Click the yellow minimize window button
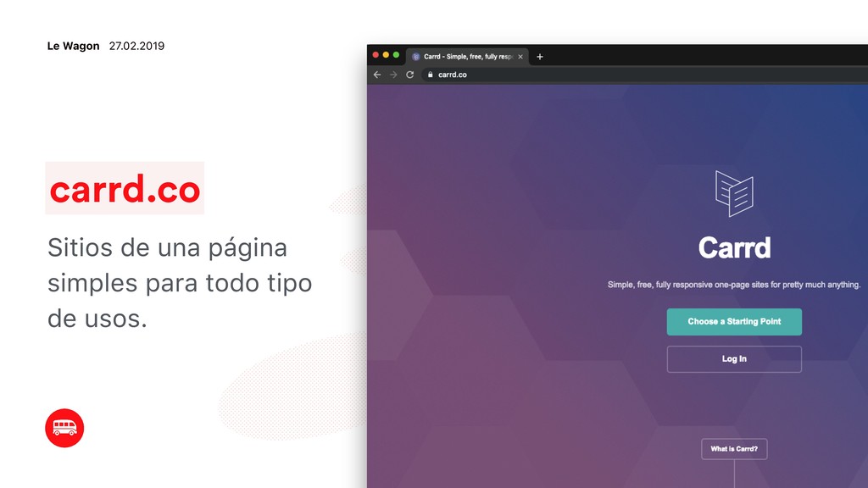The image size is (868, 488). tap(386, 55)
